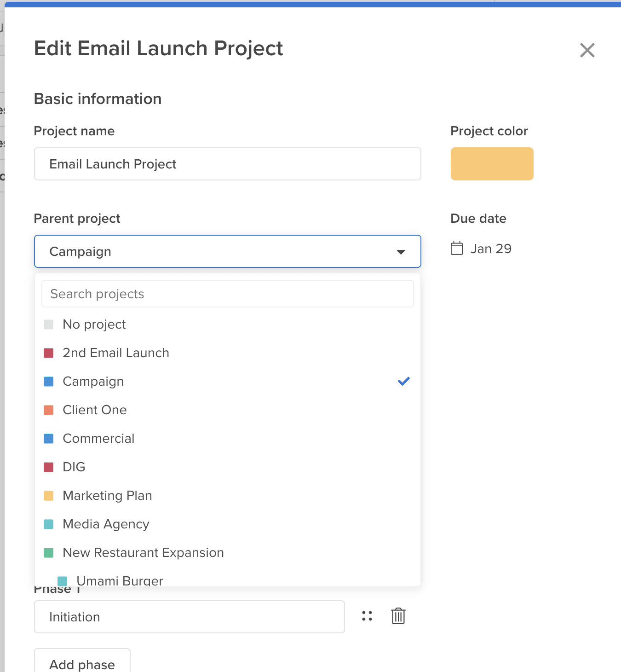Click the Search projects input field

click(x=227, y=293)
